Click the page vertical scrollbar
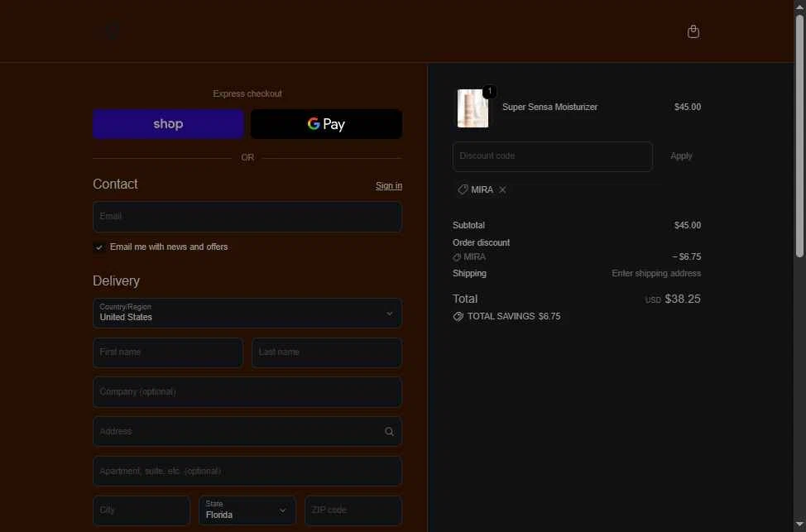Screen dimensions: 806x532 799,137
